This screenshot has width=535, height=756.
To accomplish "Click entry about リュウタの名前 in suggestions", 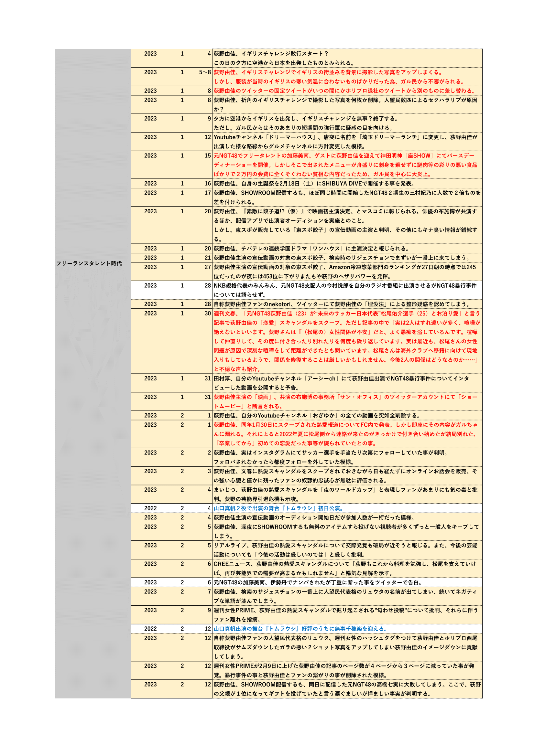I will coord(347,596).
